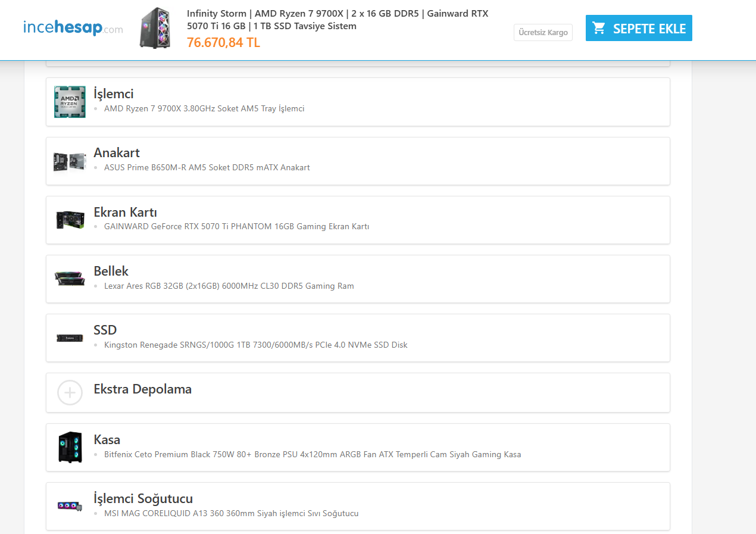Image resolution: width=756 pixels, height=534 pixels.
Task: Click the Kingston SSD icon
Action: (x=70, y=338)
